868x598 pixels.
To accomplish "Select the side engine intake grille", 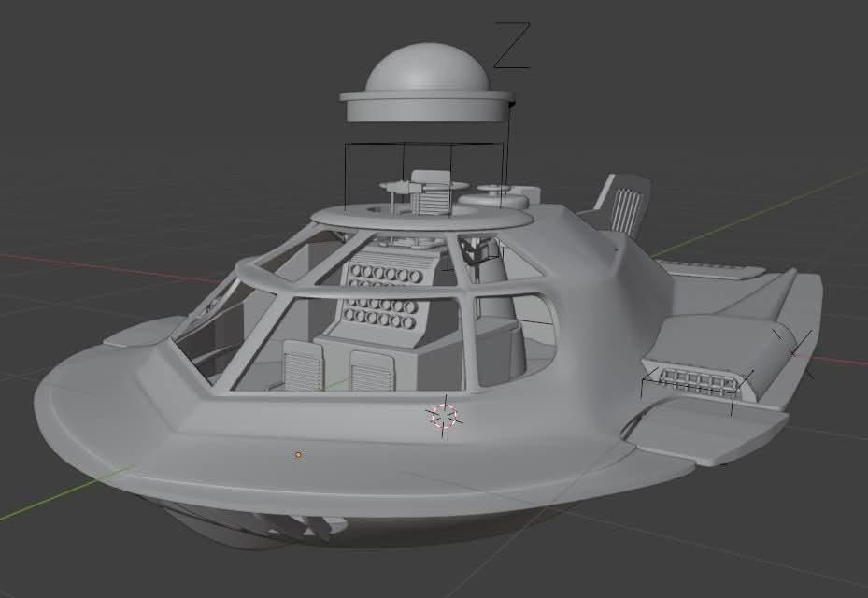I will pyautogui.click(x=695, y=380).
